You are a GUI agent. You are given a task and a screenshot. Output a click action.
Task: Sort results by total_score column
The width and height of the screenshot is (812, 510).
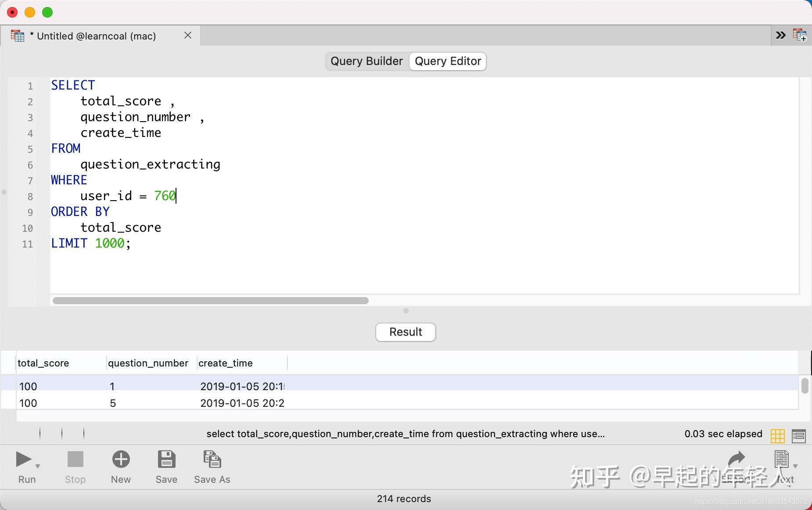coord(43,363)
